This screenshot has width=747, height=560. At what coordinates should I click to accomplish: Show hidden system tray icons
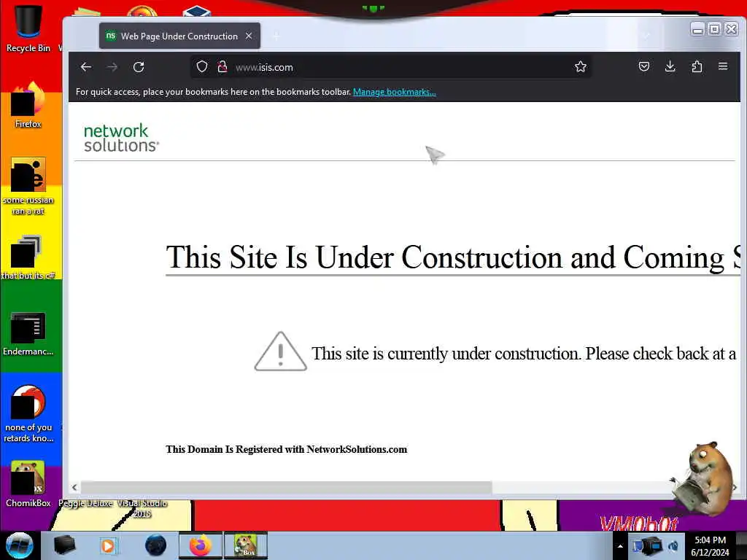point(620,546)
